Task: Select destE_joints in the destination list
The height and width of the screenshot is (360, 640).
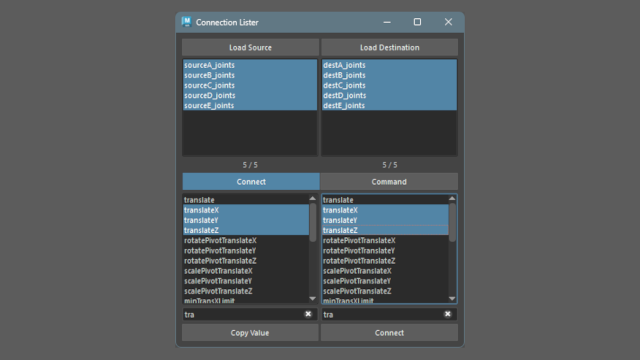Action: point(389,105)
